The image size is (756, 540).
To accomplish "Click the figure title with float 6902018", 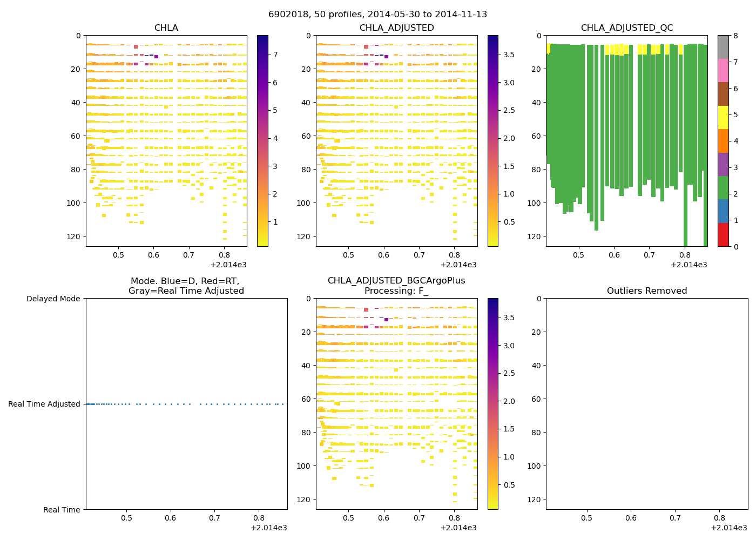I will pyautogui.click(x=377, y=15).
